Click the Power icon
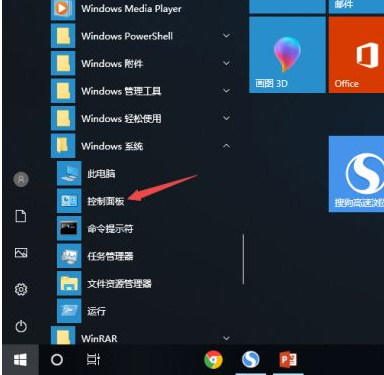384x375 pixels. point(21,326)
